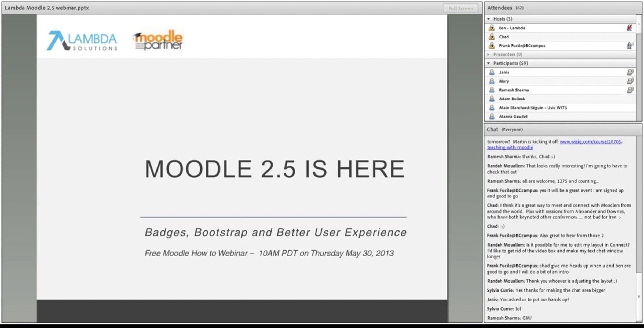The height and width of the screenshot is (328, 644).
Task: Click the Full Screen button
Action: (460, 8)
